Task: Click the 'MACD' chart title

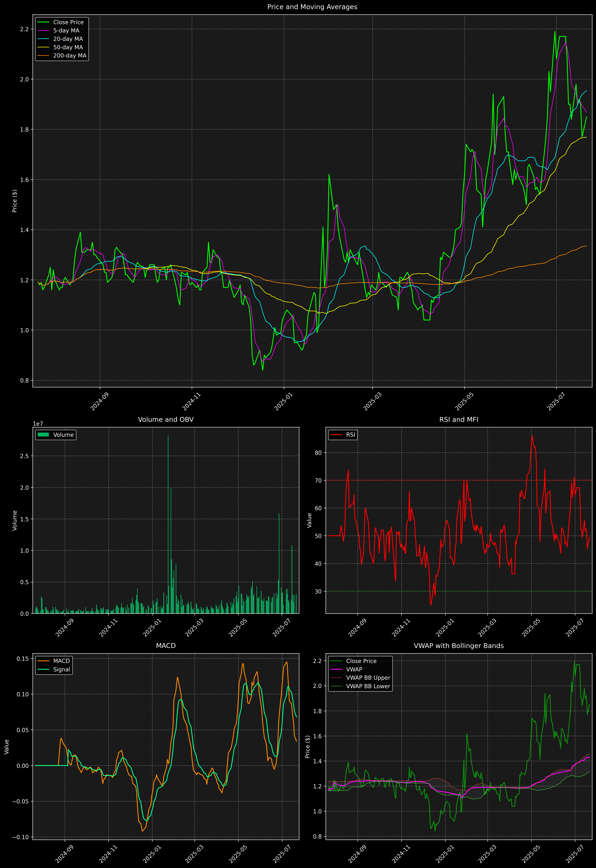Action: click(166, 646)
